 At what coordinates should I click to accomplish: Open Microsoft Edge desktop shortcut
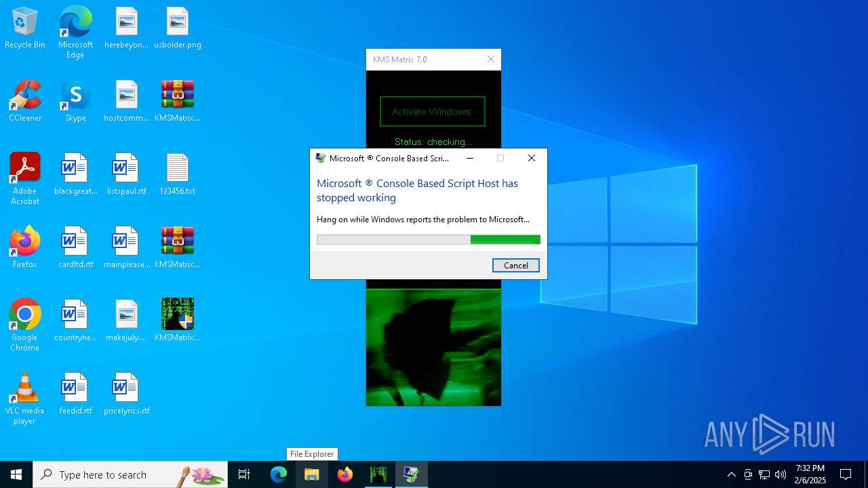[75, 32]
